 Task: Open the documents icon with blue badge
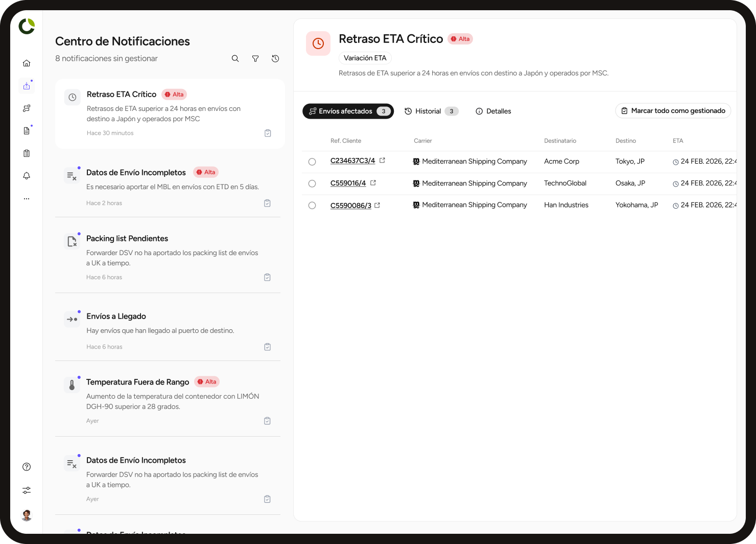(27, 130)
